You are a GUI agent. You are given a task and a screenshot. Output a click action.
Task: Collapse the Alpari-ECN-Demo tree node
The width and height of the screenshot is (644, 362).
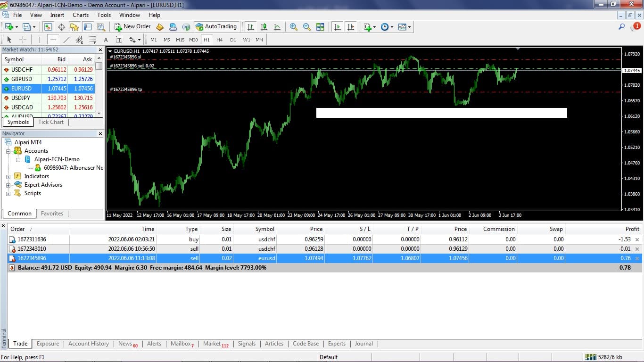pos(18,159)
